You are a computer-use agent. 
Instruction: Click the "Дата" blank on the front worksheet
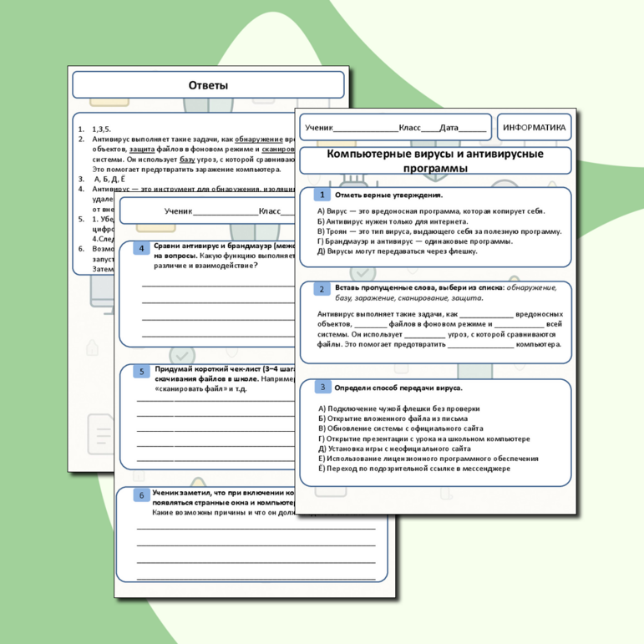(x=472, y=129)
